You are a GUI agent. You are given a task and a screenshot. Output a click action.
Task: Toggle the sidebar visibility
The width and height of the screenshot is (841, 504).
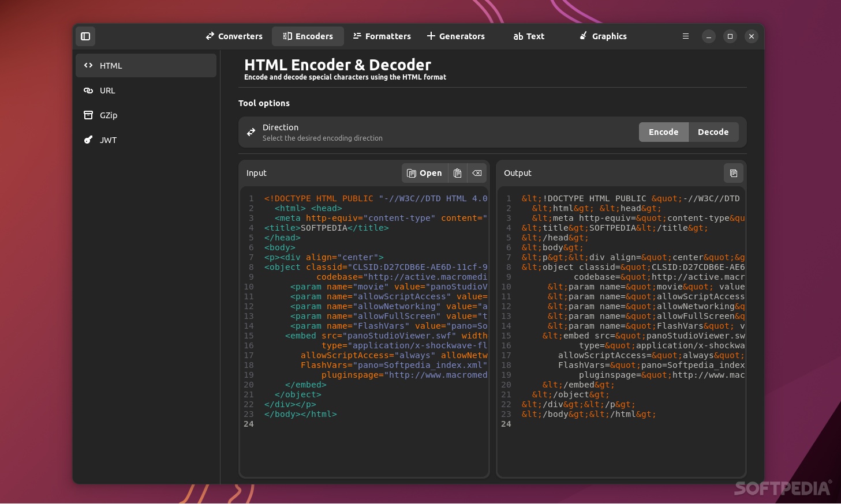click(x=85, y=36)
